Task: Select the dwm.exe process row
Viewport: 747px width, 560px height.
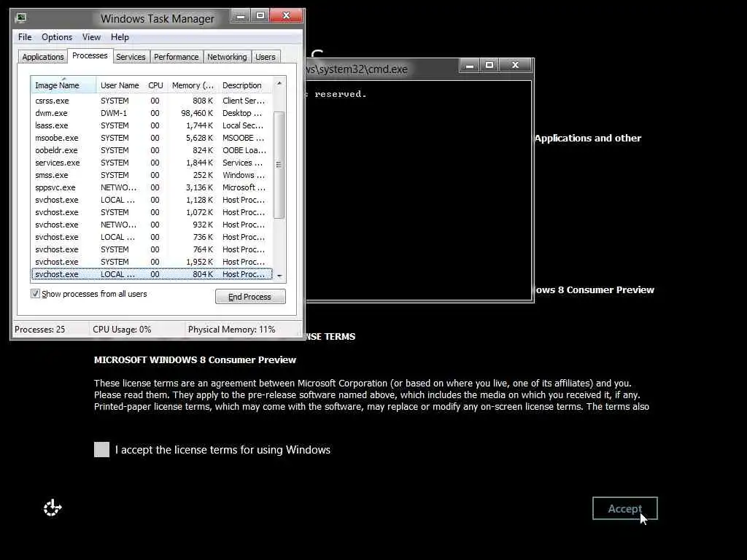Action: point(152,113)
